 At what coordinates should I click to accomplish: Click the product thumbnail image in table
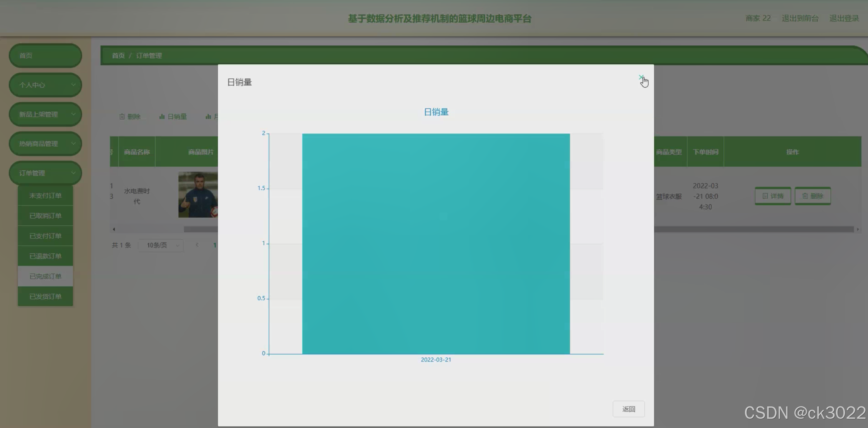pos(198,195)
